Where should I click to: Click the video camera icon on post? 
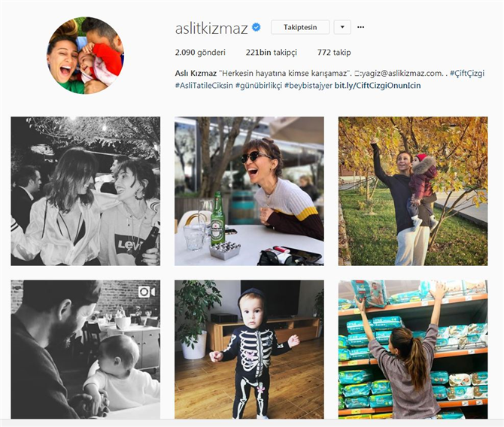pyautogui.click(x=147, y=292)
